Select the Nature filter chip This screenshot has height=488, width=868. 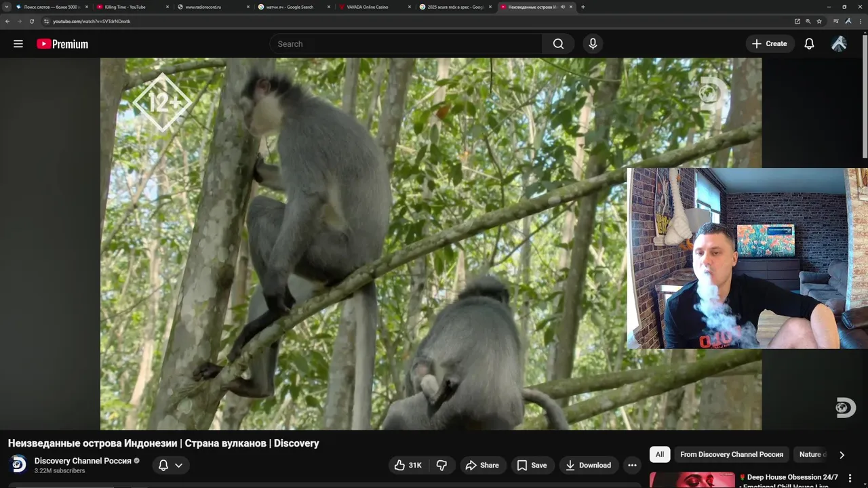811,455
